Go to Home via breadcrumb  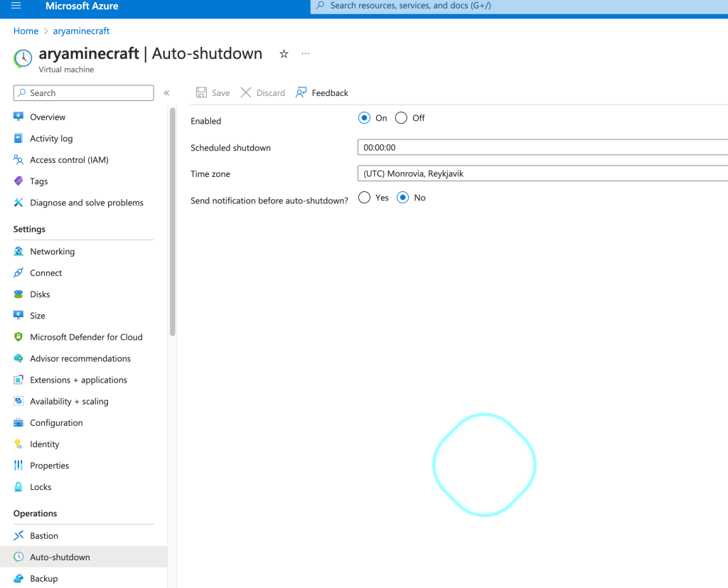[26, 31]
